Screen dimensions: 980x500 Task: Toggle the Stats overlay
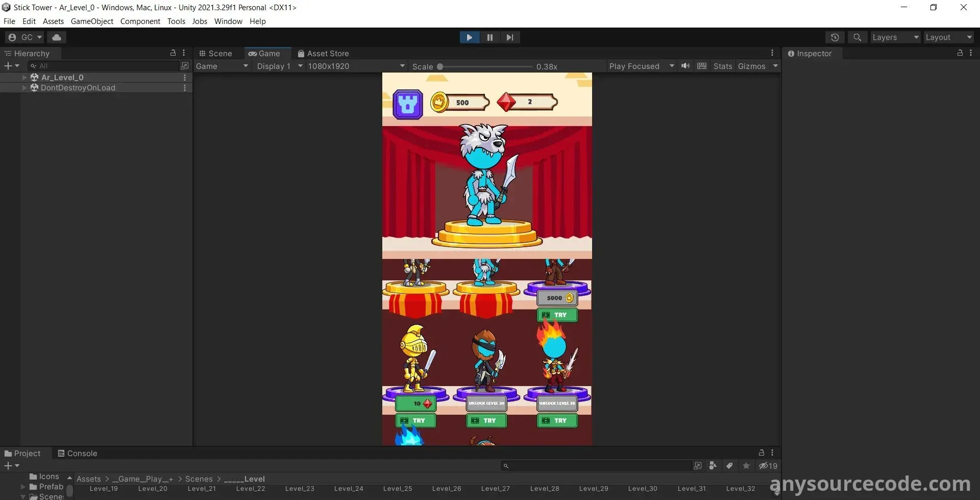pos(722,66)
